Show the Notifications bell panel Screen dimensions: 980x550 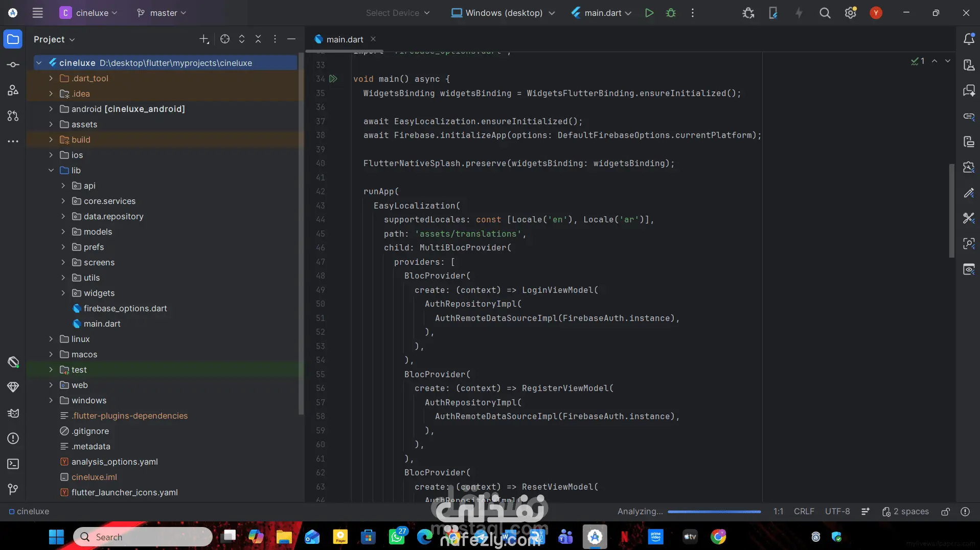969,39
